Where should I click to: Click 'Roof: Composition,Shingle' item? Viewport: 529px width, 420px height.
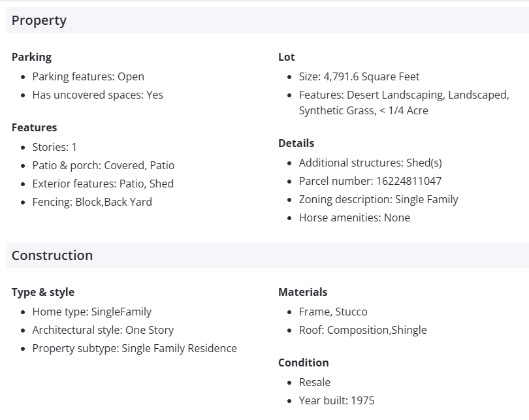point(362,330)
